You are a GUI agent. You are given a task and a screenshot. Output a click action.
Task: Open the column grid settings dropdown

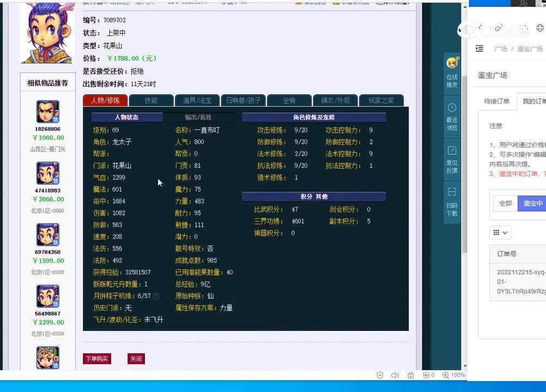[x=500, y=232]
